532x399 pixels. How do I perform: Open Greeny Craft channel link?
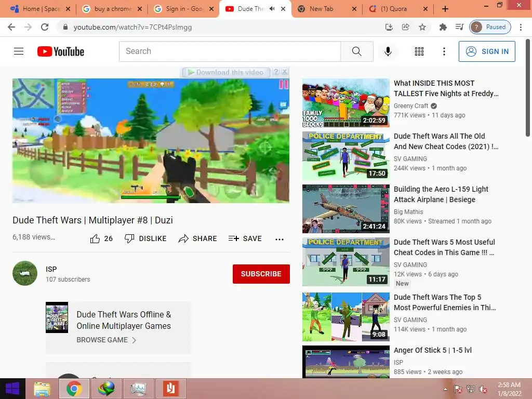click(x=411, y=106)
